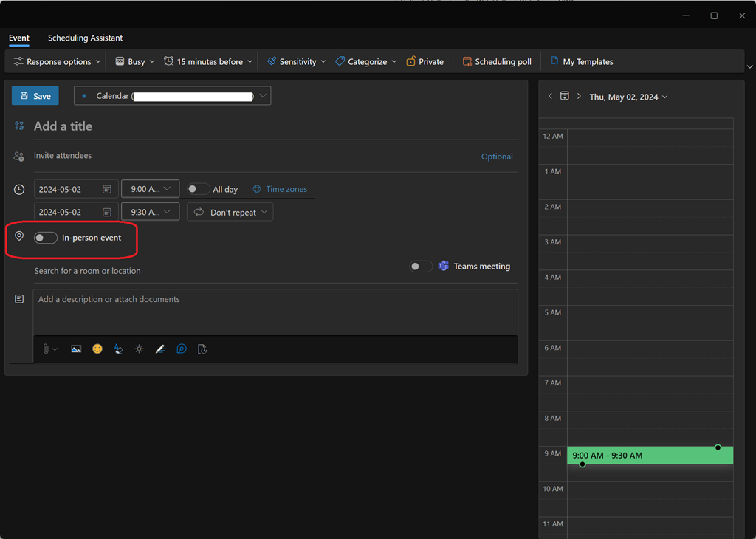Open the start date calendar picker icon
The width and height of the screenshot is (756, 539).
point(107,190)
